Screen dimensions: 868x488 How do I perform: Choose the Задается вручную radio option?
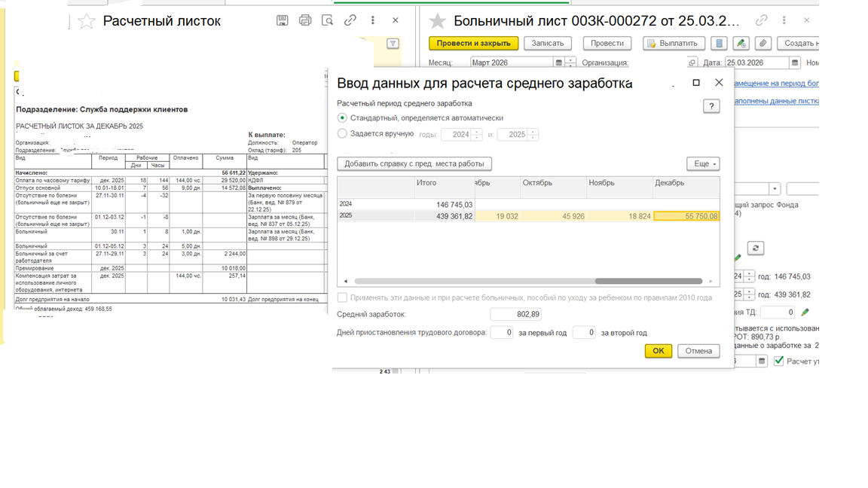pos(343,134)
